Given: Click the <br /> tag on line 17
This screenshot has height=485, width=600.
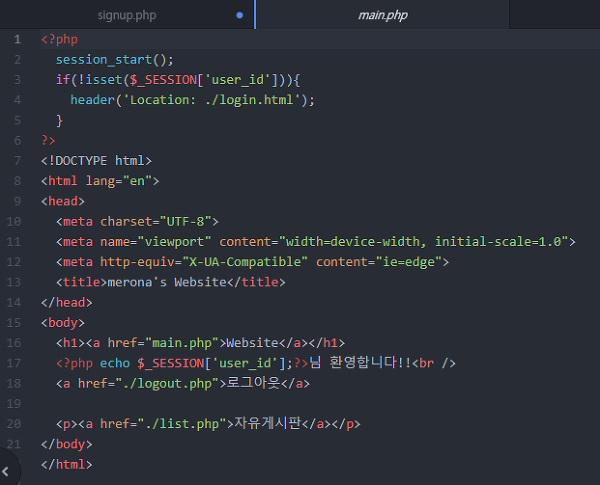Looking at the screenshot, I should pos(434,363).
